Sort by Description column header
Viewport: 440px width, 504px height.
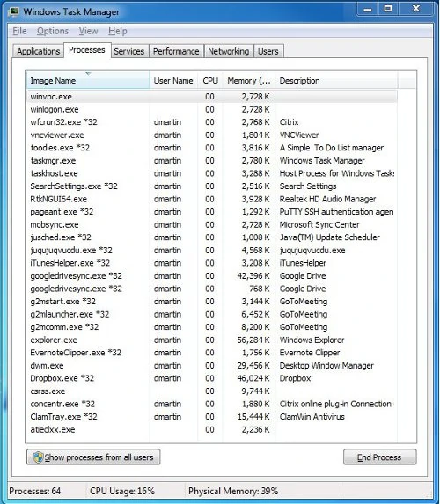coord(336,80)
